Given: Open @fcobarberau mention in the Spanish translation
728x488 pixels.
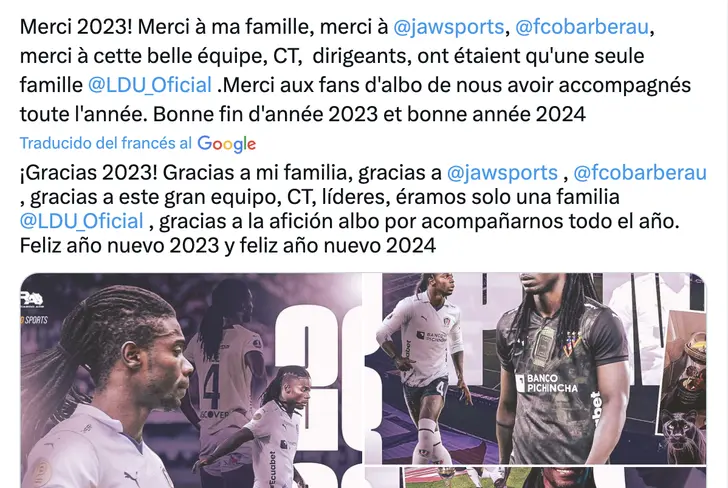Looking at the screenshot, I should point(640,173).
